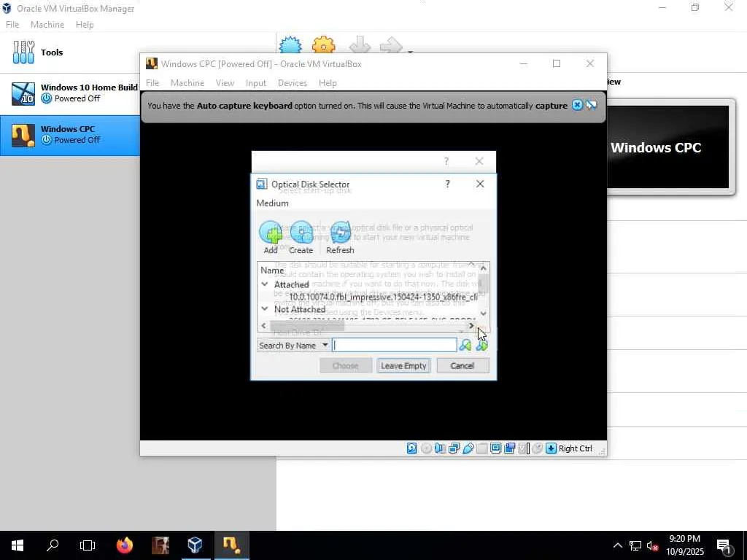Show hidden system tray icons
The width and height of the screenshot is (747, 560).
click(x=617, y=545)
